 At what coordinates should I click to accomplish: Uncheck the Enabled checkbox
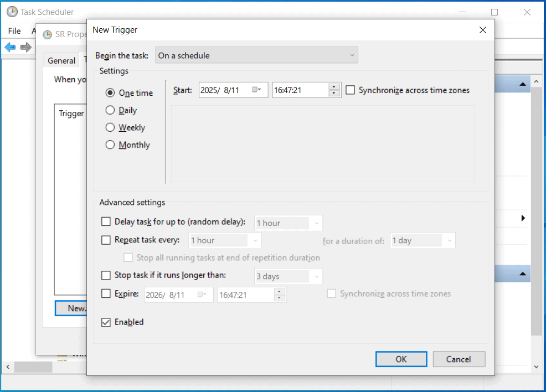tap(106, 322)
